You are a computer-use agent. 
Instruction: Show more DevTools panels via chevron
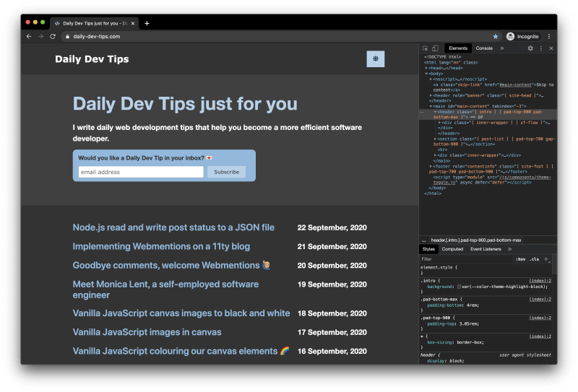tap(501, 48)
